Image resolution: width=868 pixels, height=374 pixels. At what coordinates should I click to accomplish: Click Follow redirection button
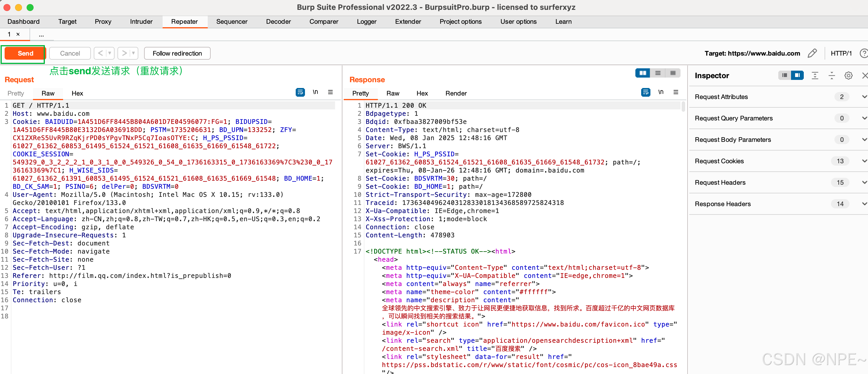point(177,53)
